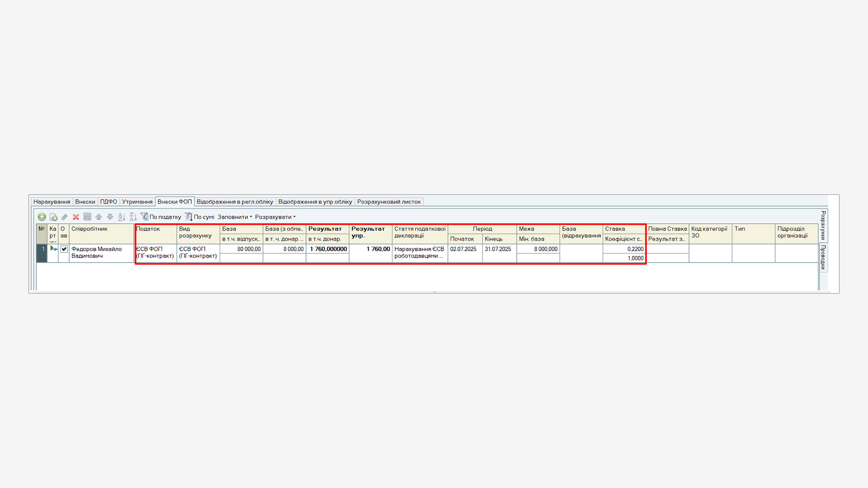Click the posting status icon in row 1
This screenshot has height=488, width=868.
pyautogui.click(x=53, y=249)
